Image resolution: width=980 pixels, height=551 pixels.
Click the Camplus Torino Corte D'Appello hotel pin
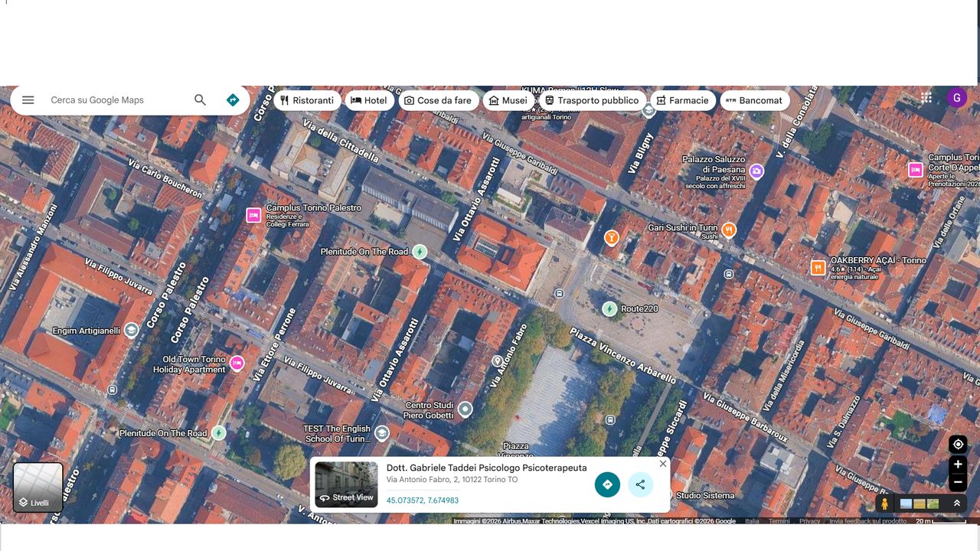916,170
